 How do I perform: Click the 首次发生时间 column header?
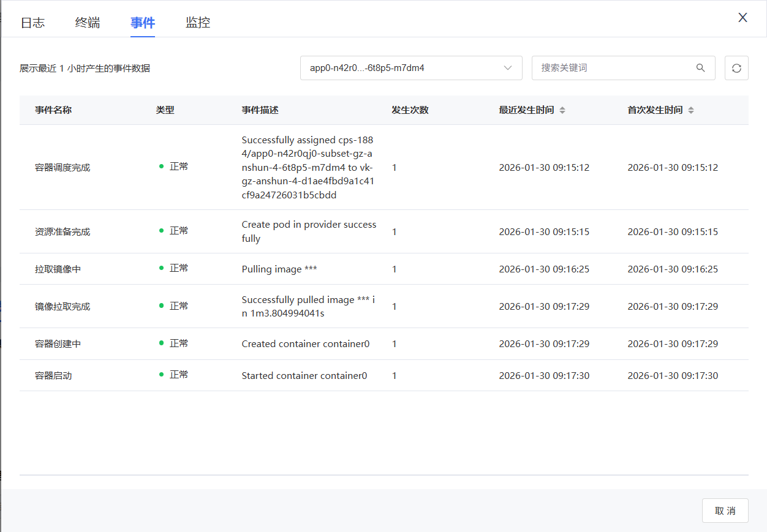(x=654, y=110)
